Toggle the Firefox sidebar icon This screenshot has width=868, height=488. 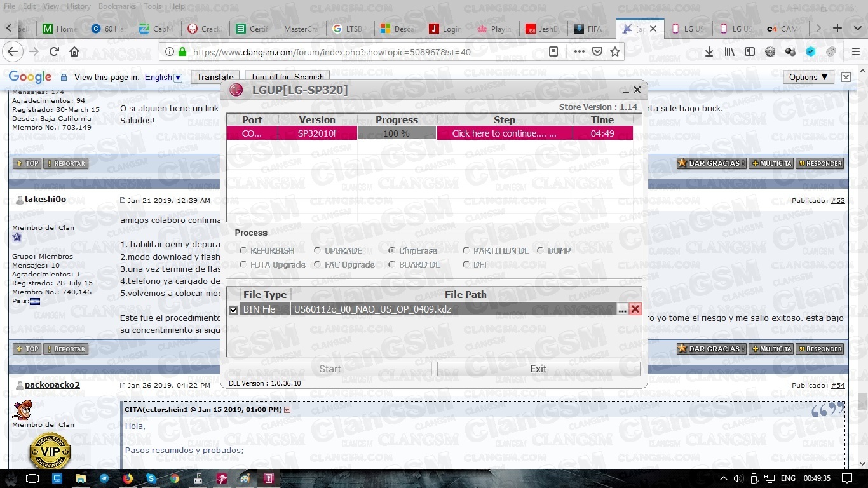(x=750, y=52)
